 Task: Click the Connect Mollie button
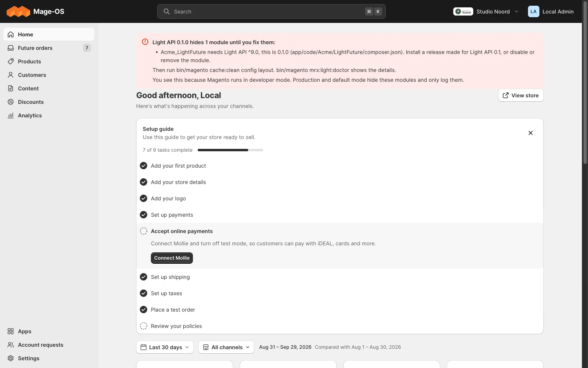(172, 258)
